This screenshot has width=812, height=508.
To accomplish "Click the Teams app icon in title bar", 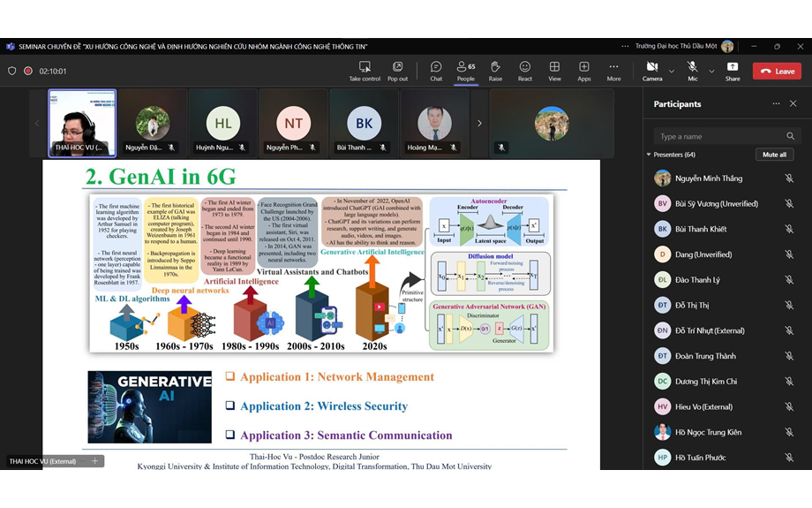I will [x=11, y=46].
